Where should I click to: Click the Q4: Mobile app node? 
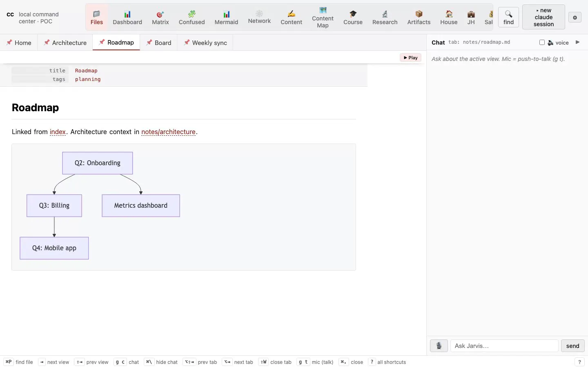(54, 248)
